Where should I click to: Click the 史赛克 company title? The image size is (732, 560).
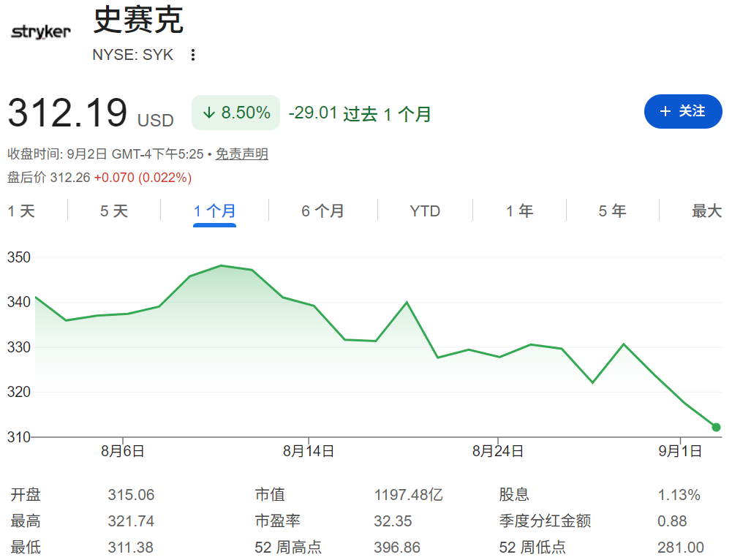point(138,20)
